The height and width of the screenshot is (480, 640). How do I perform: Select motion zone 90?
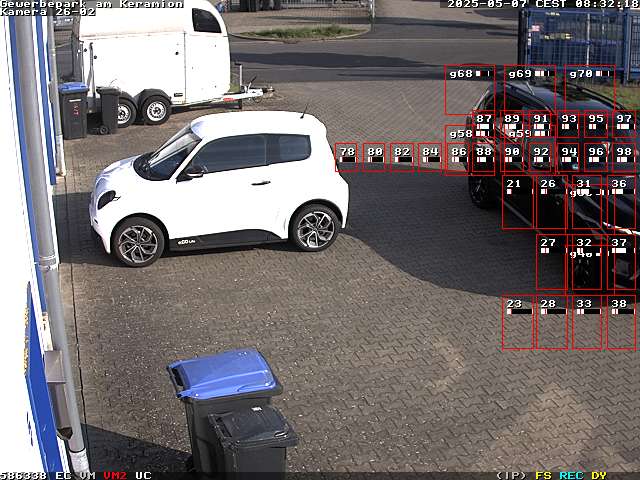pyautogui.click(x=512, y=157)
